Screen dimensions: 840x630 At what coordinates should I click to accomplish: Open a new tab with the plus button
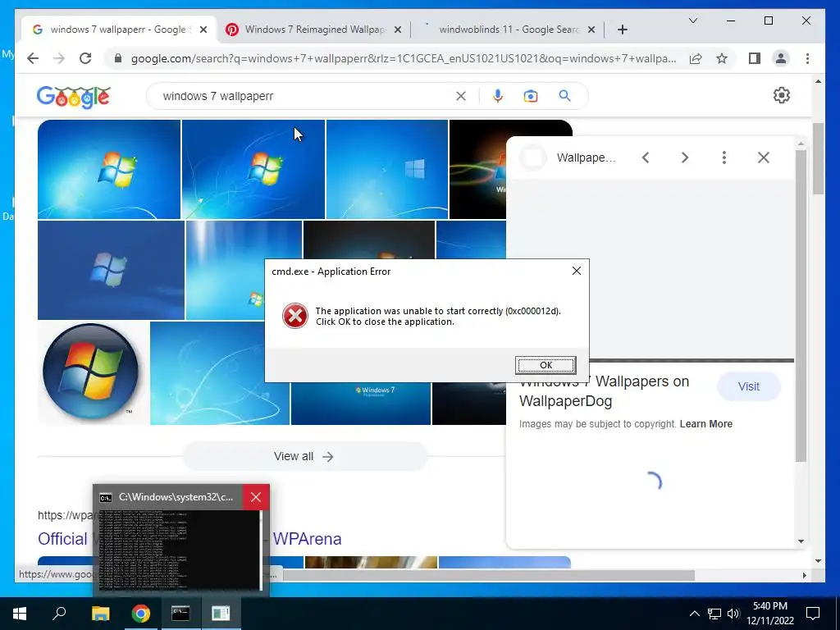tap(622, 30)
